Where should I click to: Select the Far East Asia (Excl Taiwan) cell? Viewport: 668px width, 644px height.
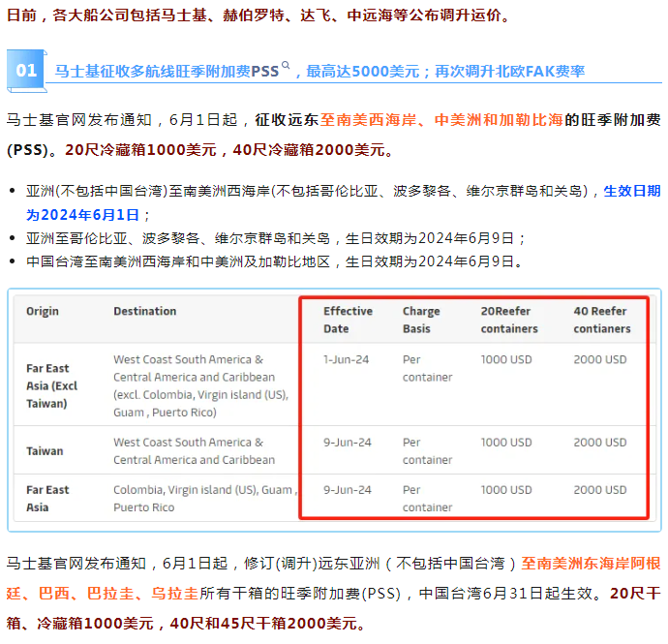click(x=52, y=385)
